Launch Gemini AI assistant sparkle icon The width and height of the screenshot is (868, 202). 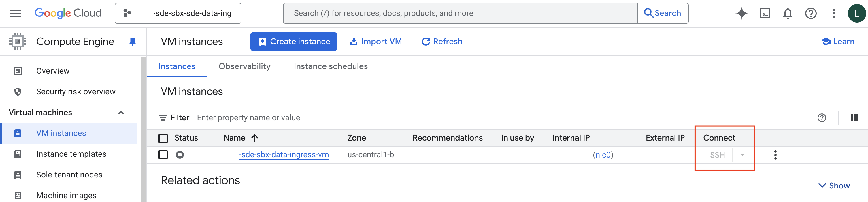click(741, 13)
